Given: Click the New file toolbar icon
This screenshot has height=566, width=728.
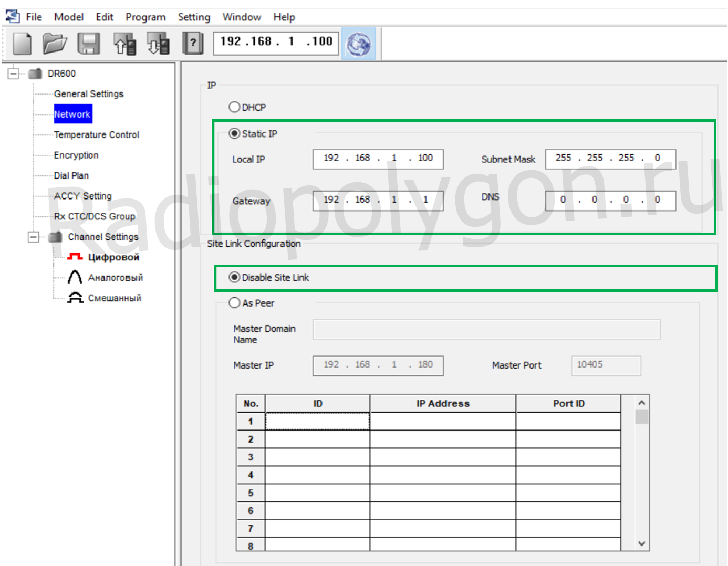Looking at the screenshot, I should pyautogui.click(x=22, y=43).
